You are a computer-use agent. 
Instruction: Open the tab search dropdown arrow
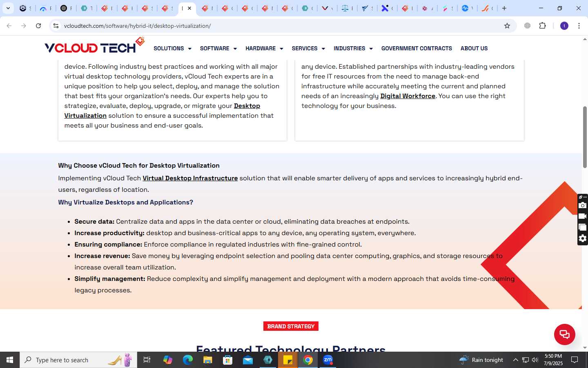8,8
